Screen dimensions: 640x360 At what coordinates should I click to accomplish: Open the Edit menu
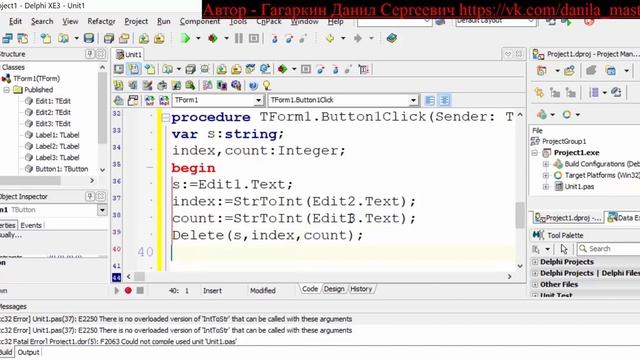16,21
